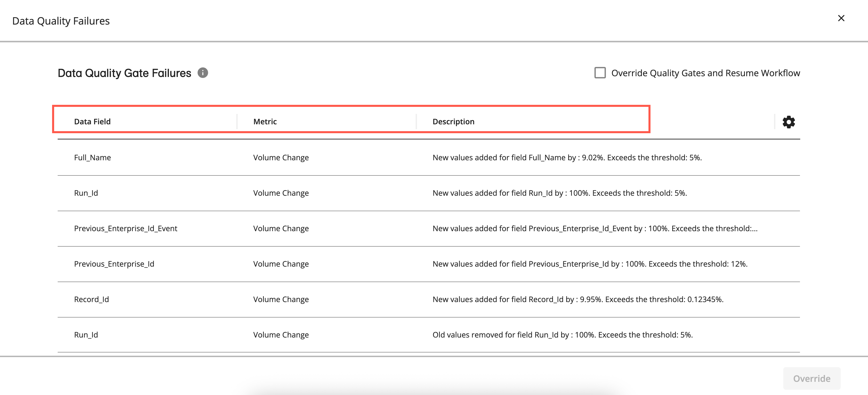Click truncated Previous_Enterprise_Id_Event description
Screen dimensions: 868x395
point(595,228)
